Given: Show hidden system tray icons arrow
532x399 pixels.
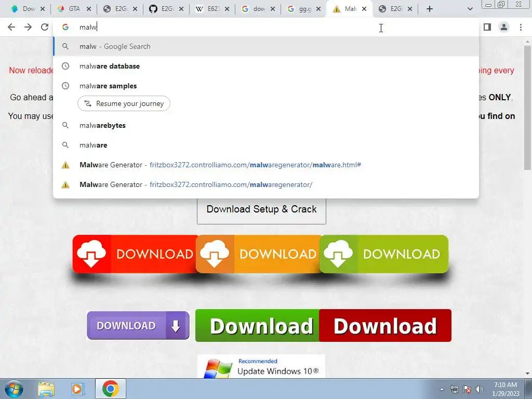Looking at the screenshot, I should [442, 390].
